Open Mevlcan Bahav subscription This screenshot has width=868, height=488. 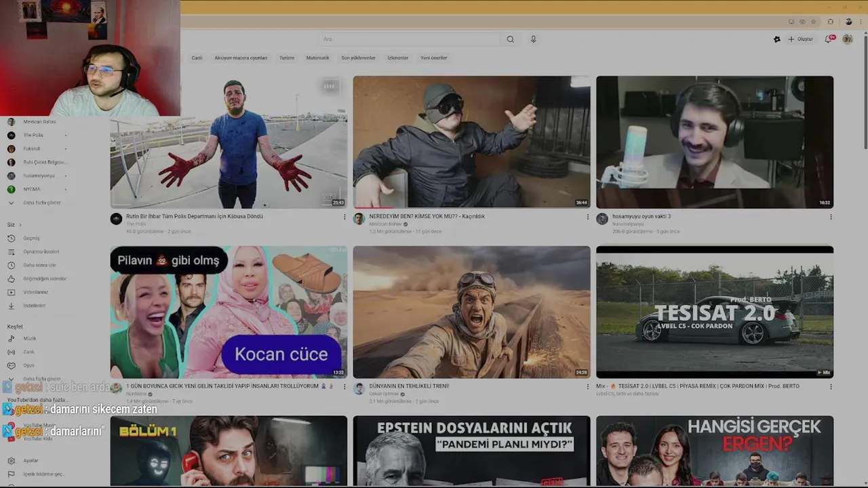tap(39, 121)
